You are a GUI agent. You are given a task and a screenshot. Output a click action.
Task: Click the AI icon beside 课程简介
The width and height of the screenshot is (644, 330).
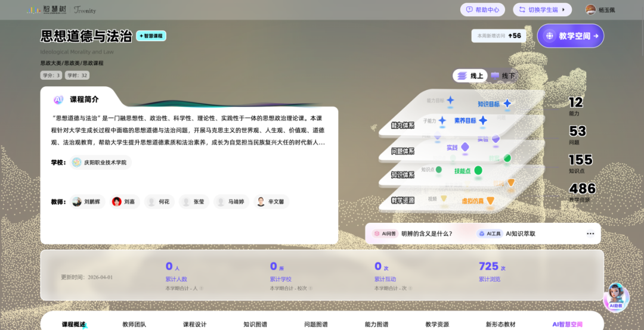tap(58, 99)
